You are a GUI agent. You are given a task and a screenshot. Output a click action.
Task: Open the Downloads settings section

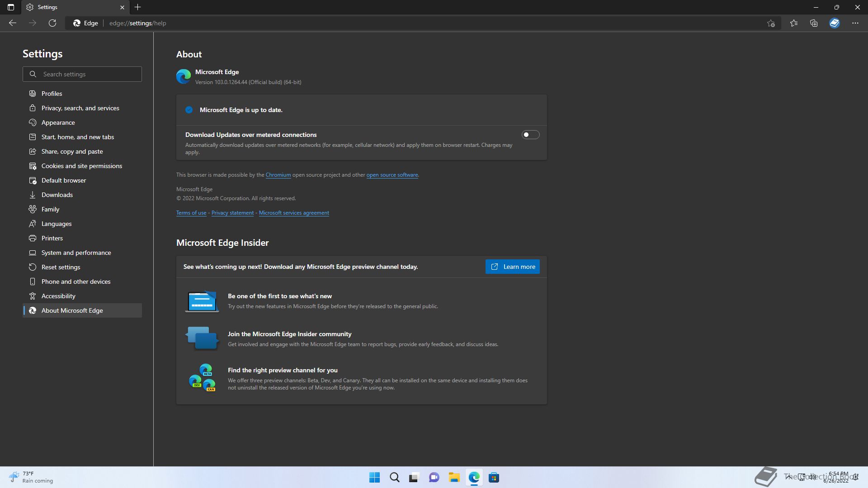coord(82,195)
